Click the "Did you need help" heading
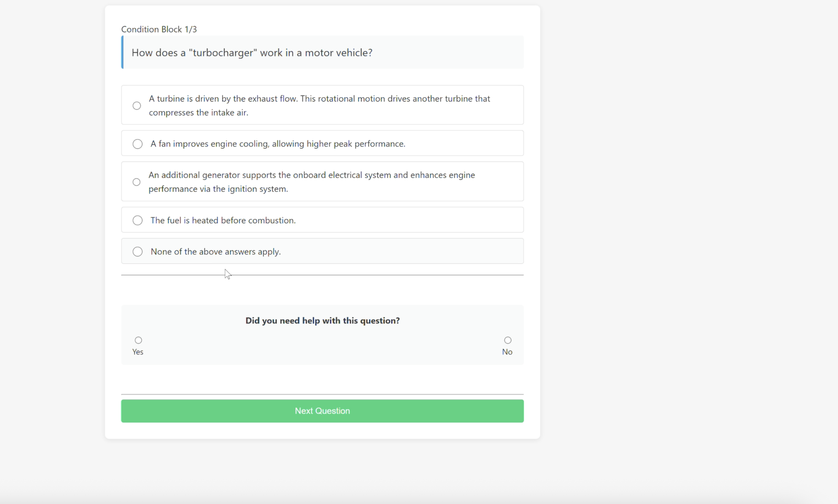 322,321
